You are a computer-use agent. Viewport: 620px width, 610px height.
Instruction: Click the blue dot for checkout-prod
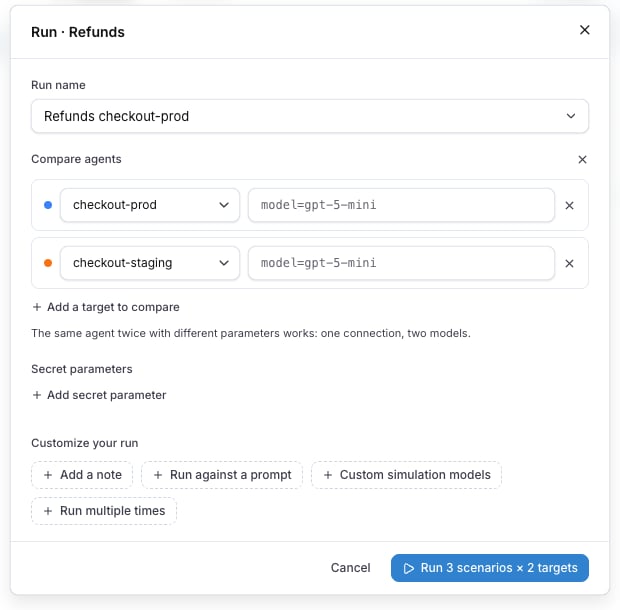click(48, 205)
